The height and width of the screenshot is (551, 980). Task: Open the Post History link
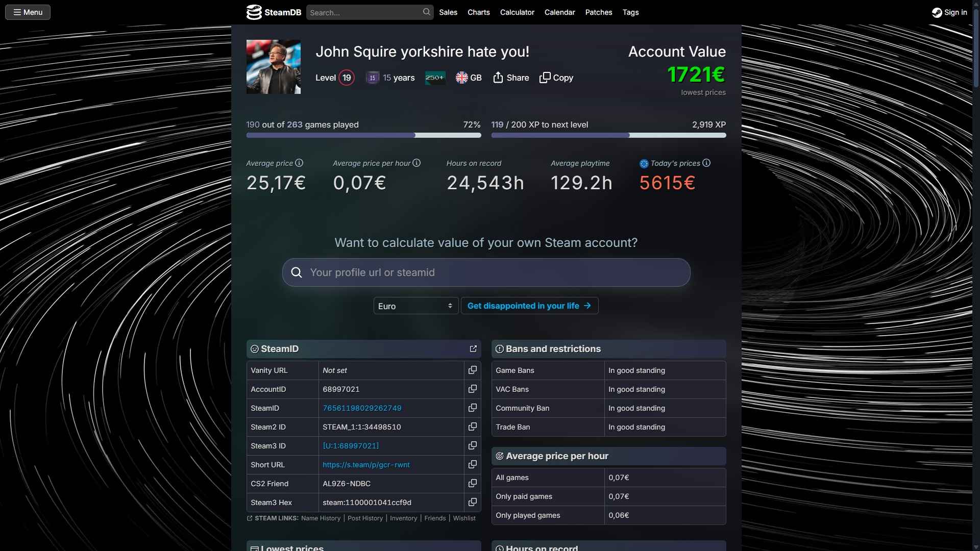[x=365, y=518]
